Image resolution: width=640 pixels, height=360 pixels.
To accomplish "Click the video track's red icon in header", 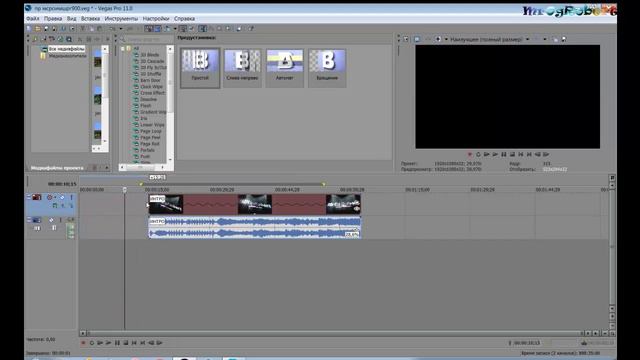I will (x=37, y=197).
